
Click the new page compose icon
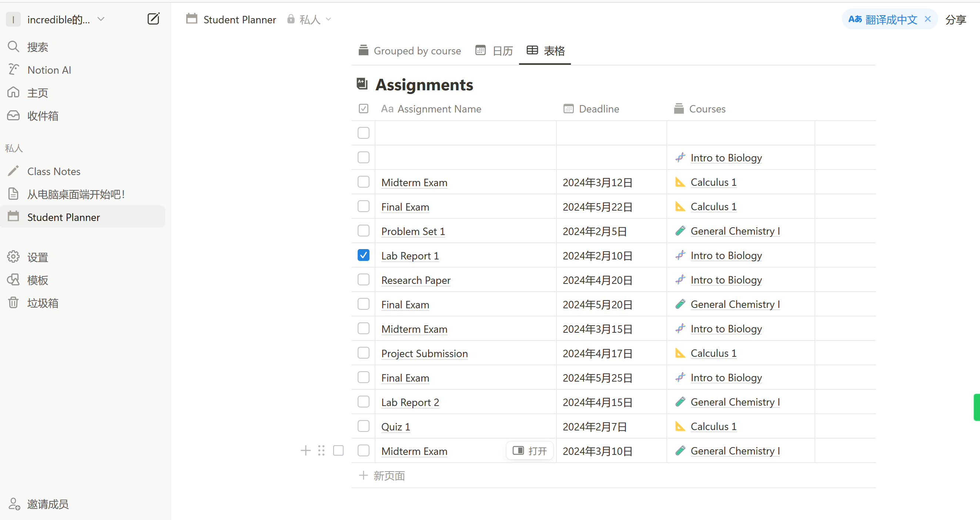[153, 19]
